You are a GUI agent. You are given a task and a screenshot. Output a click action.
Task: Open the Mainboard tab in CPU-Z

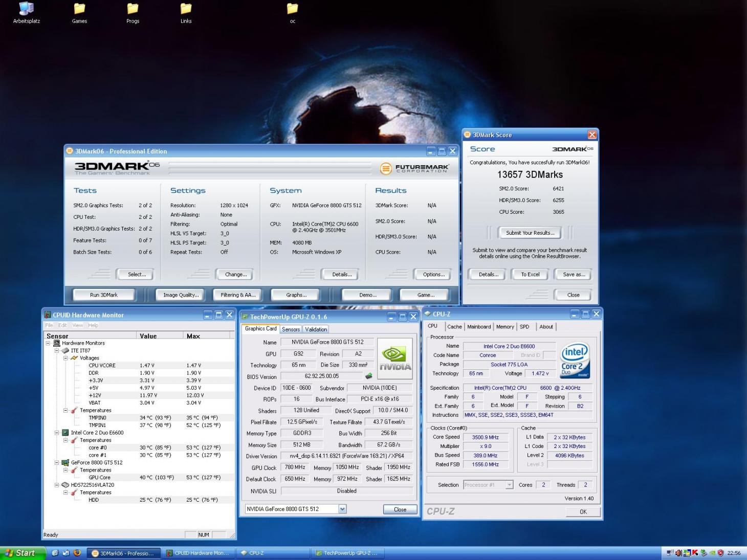[x=479, y=327]
